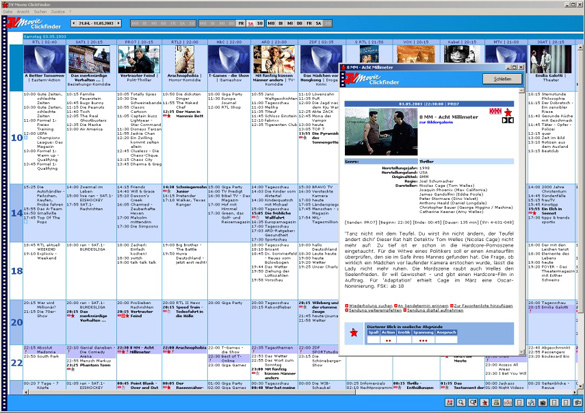Click the first bottom toolbar icon with red figures
Screen dimensions: 585x413
(450, 402)
